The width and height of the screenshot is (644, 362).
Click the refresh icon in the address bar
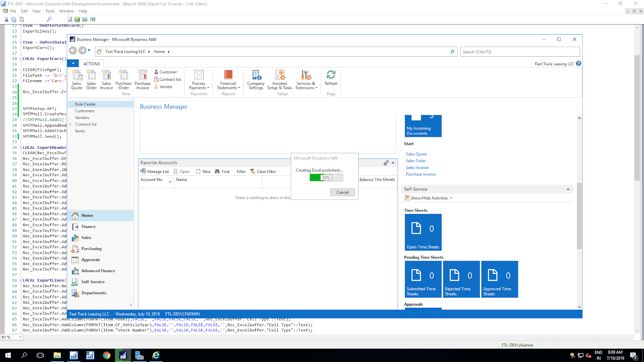coord(452,51)
